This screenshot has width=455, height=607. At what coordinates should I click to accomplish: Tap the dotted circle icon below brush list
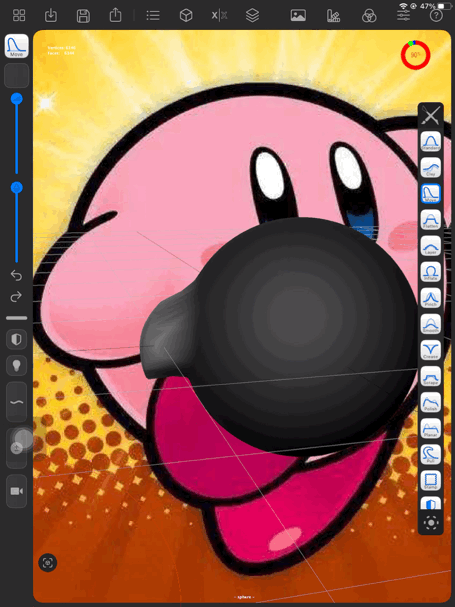[x=431, y=523]
